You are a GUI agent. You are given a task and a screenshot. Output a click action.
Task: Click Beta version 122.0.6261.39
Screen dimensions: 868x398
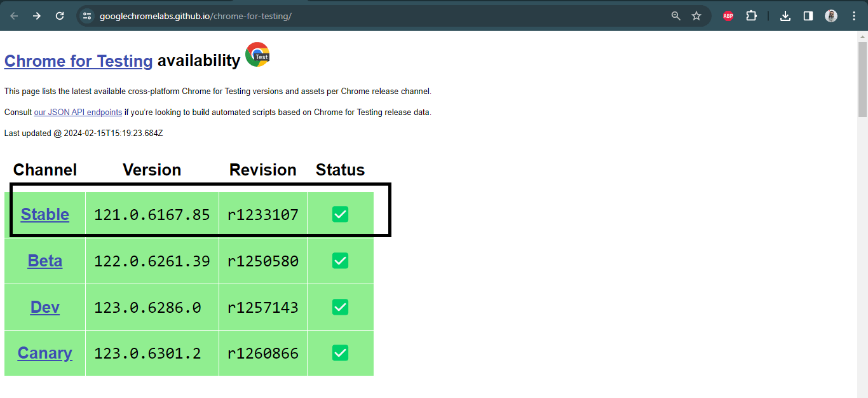[152, 261]
